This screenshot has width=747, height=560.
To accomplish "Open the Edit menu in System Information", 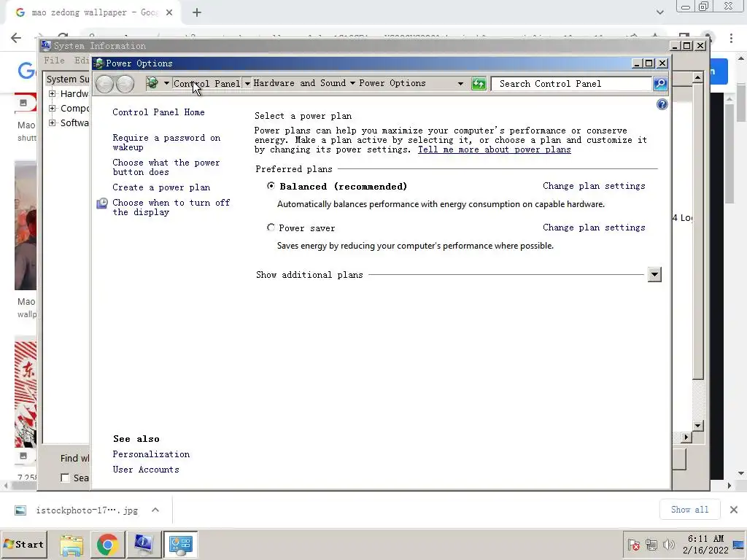I will pyautogui.click(x=82, y=61).
